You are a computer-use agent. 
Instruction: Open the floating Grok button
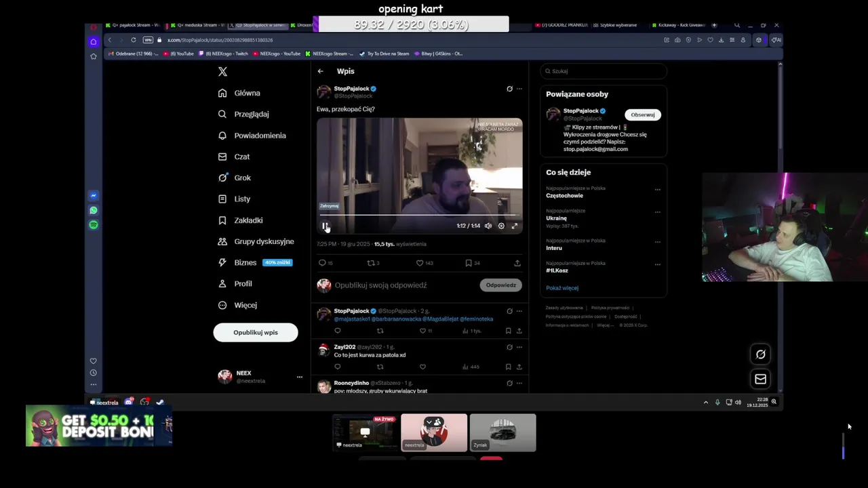(760, 354)
